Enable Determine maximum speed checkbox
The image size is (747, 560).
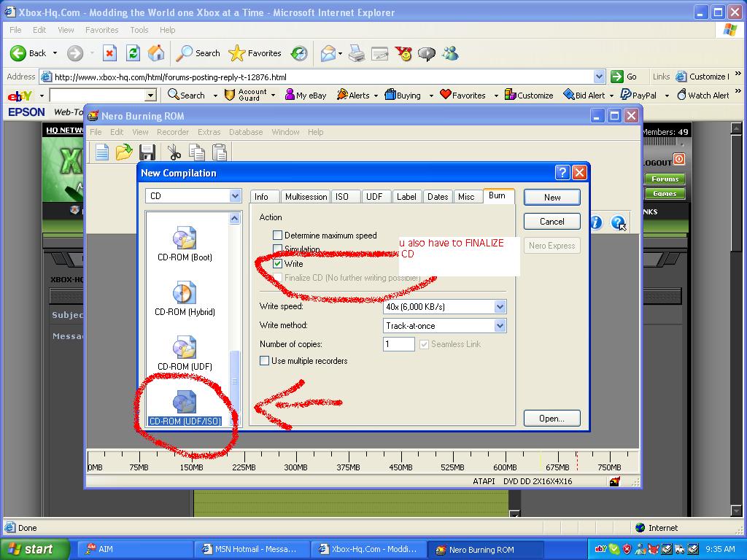coord(277,236)
